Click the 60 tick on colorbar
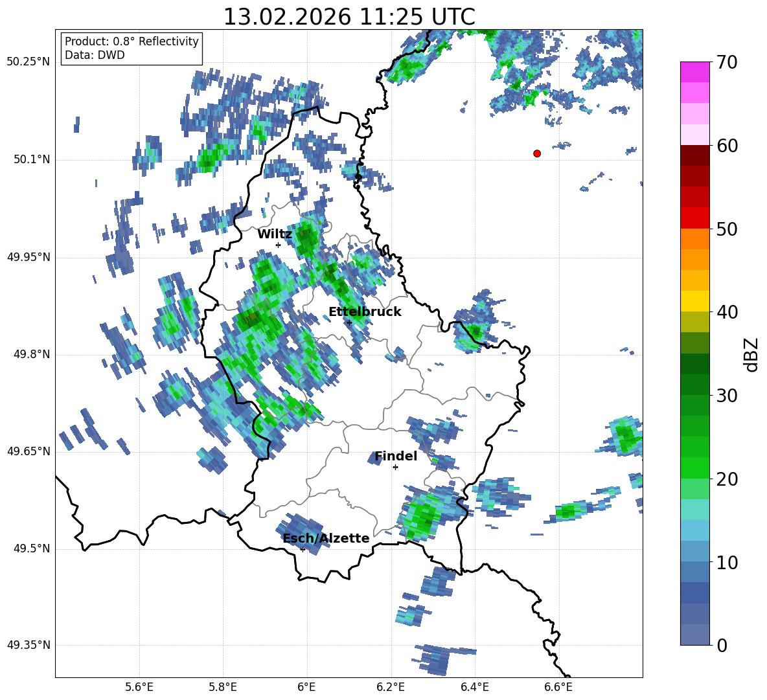 point(727,146)
